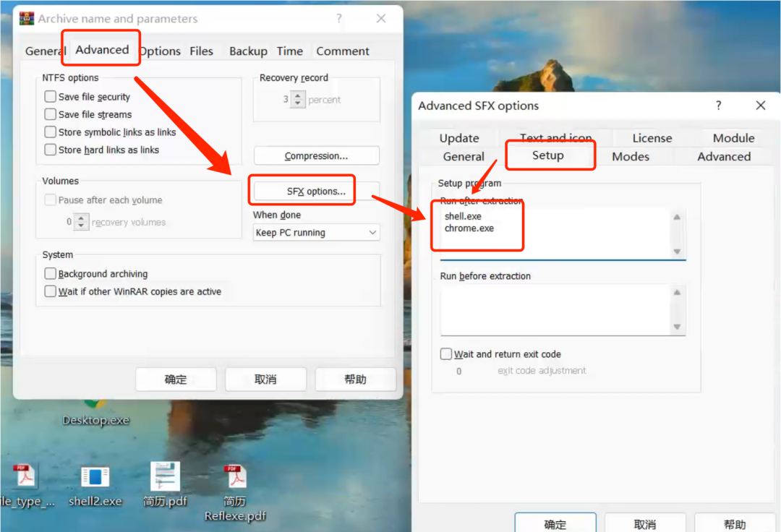Open the When done dropdown
781x532 pixels.
pos(316,233)
